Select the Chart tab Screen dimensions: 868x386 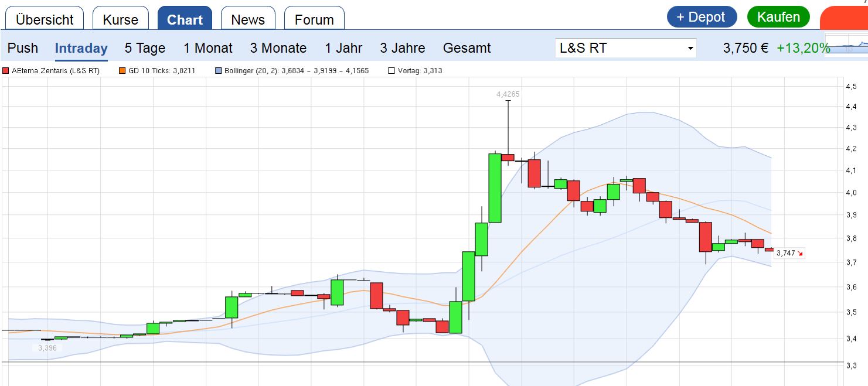point(185,19)
